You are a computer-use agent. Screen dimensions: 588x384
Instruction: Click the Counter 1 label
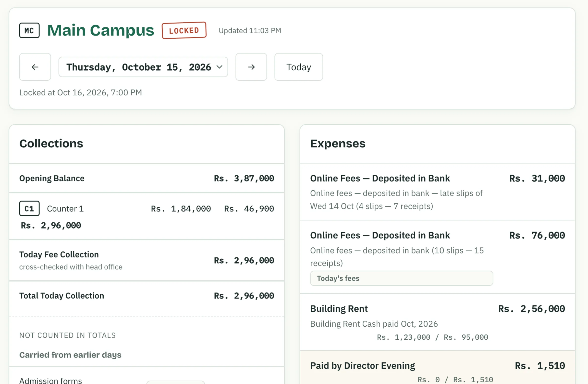point(65,209)
